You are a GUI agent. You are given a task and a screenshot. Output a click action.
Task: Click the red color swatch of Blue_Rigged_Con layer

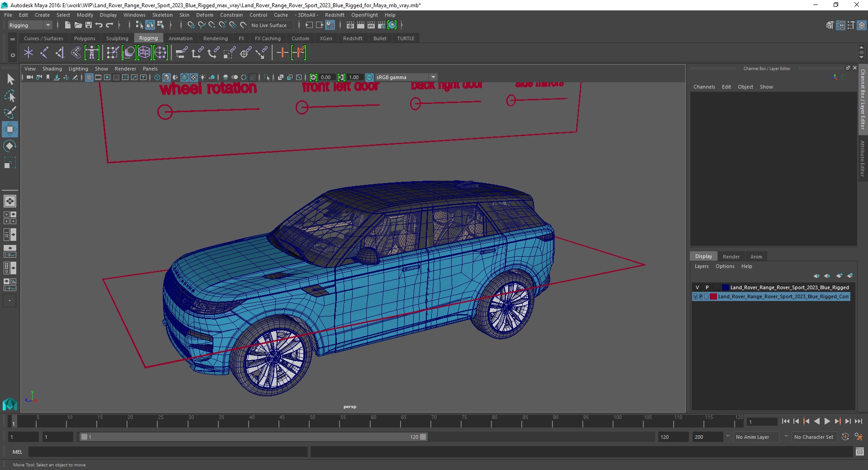[x=713, y=296]
